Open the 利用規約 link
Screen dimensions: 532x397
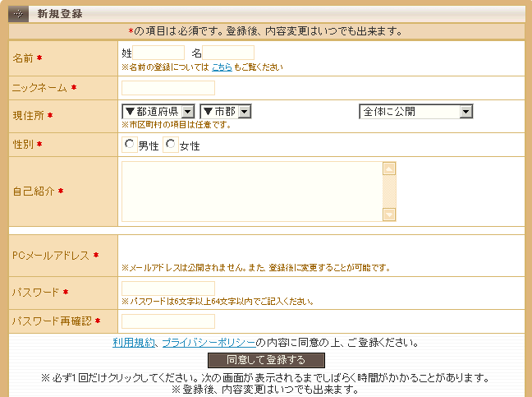coord(134,342)
